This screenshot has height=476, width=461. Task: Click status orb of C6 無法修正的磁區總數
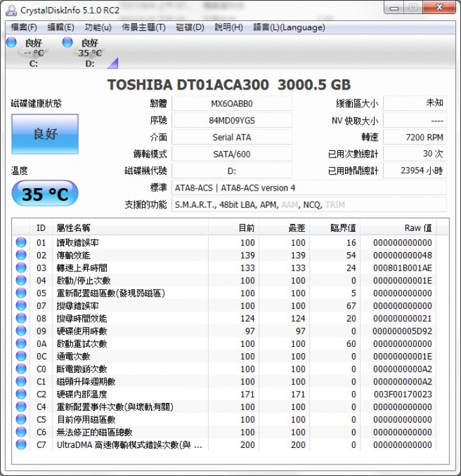pos(21,432)
